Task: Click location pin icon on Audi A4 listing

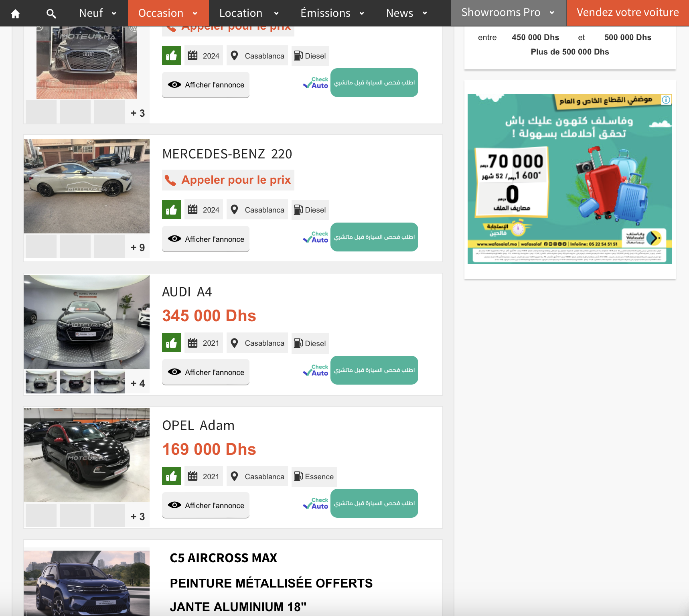Action: click(235, 343)
